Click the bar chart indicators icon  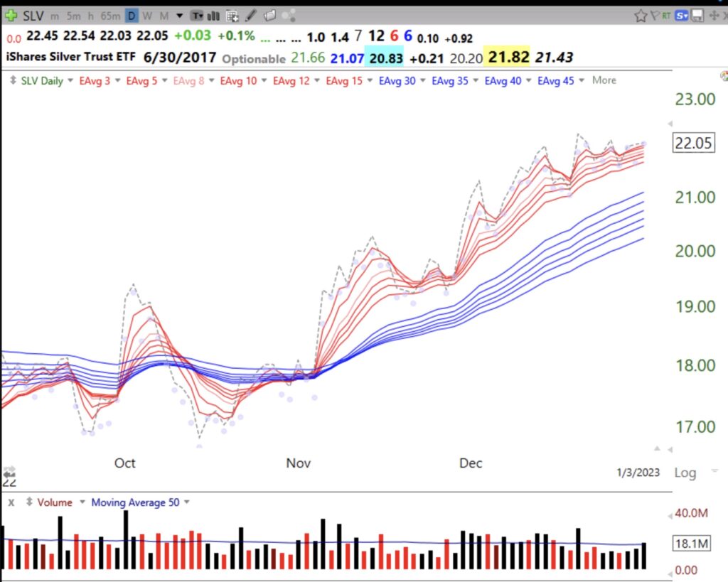213,15
